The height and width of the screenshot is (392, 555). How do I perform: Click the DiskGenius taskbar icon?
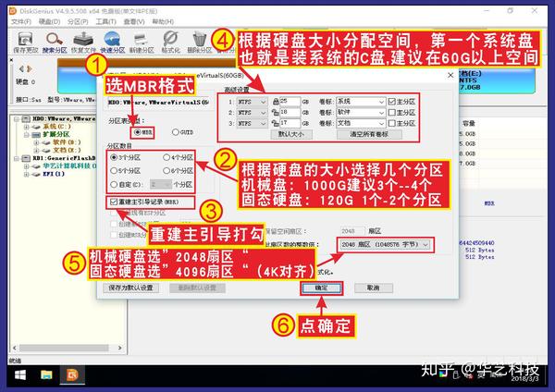click(72, 374)
